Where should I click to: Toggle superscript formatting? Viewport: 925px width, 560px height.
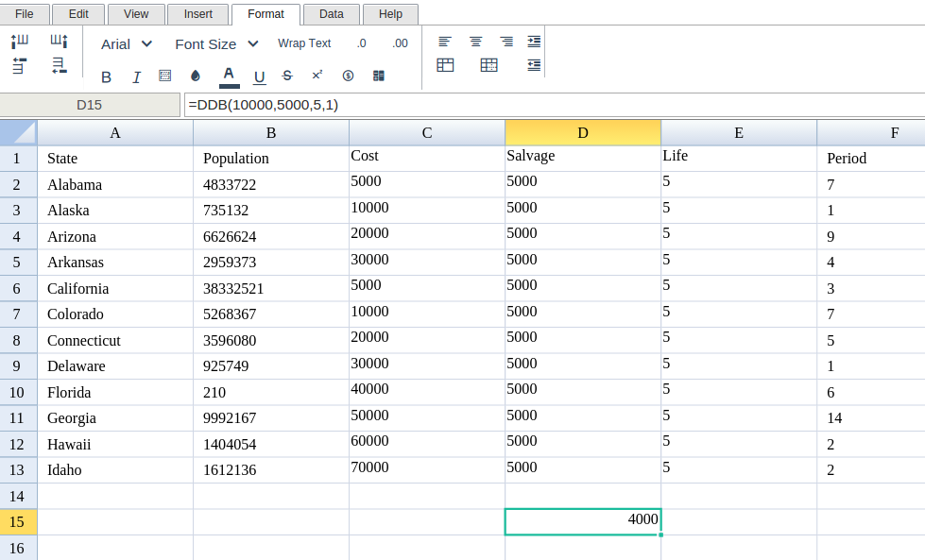pyautogui.click(x=317, y=75)
